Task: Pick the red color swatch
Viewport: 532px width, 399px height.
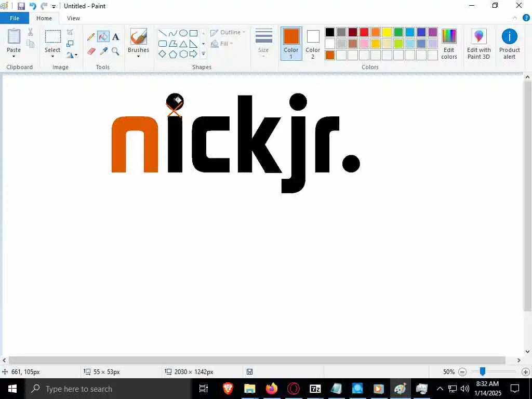Action: pyautogui.click(x=364, y=32)
